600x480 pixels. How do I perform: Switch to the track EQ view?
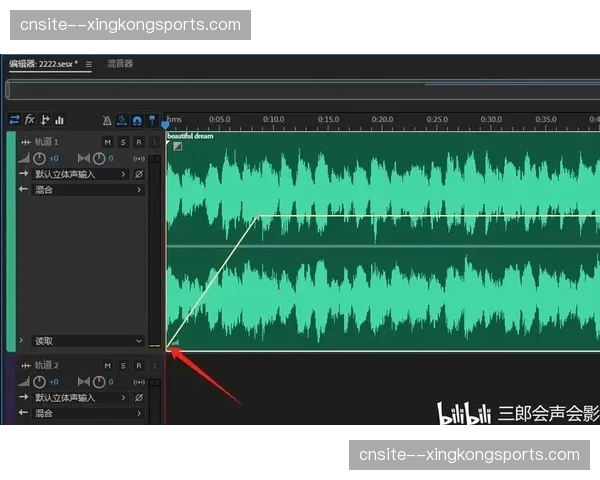point(59,119)
